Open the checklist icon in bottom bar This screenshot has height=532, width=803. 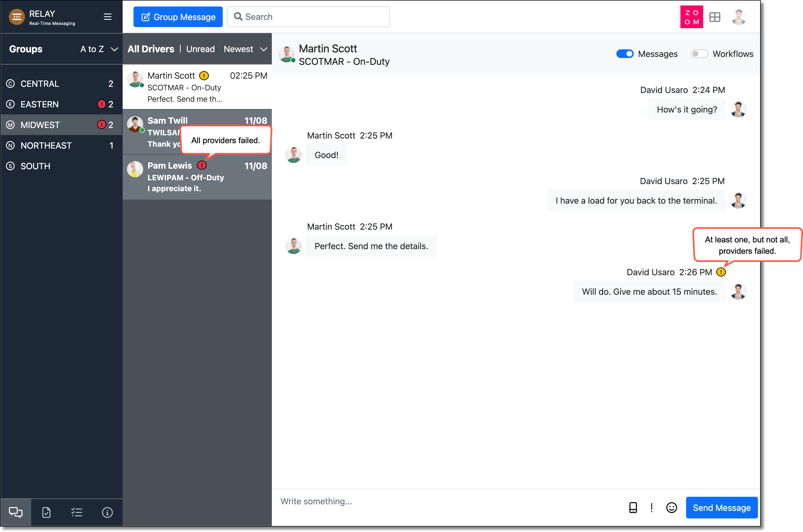[77, 512]
